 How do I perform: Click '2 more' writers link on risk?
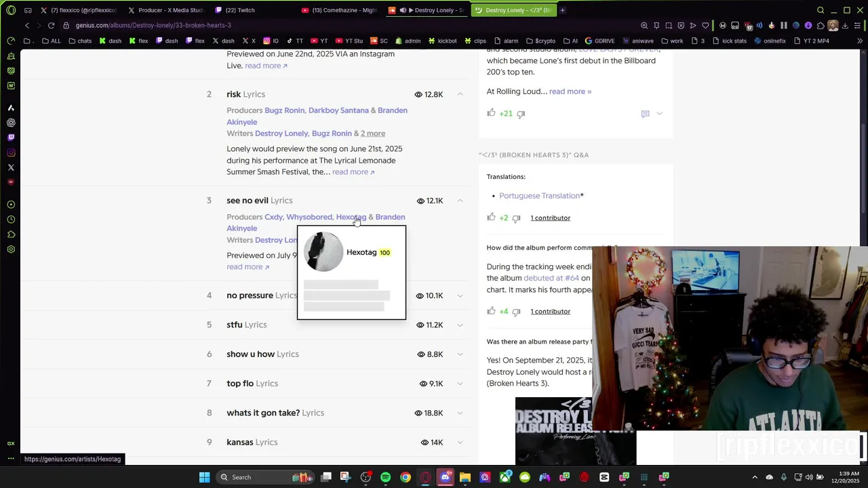[x=373, y=134]
